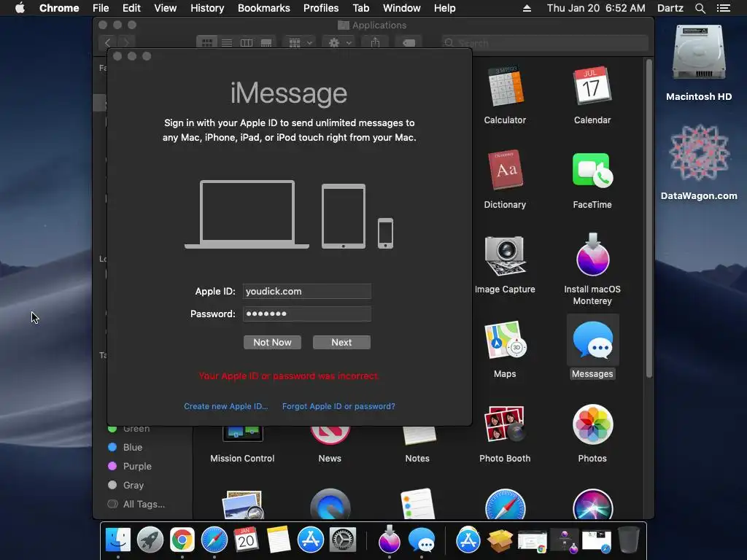Open Calculator in the Applications window
747x560 pixels.
click(x=505, y=87)
